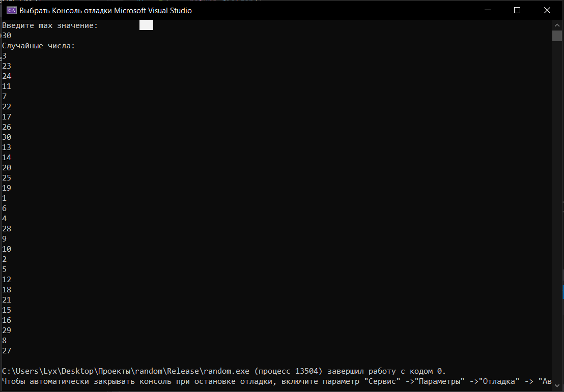This screenshot has width=564, height=392.
Task: Click the output number 21
Action: point(7,300)
